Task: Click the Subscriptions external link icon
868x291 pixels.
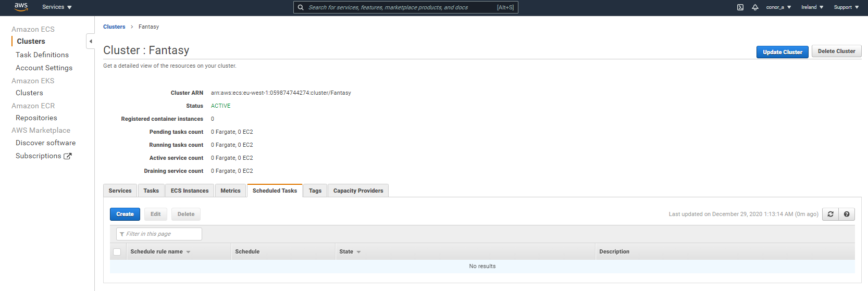Action: pos(68,156)
